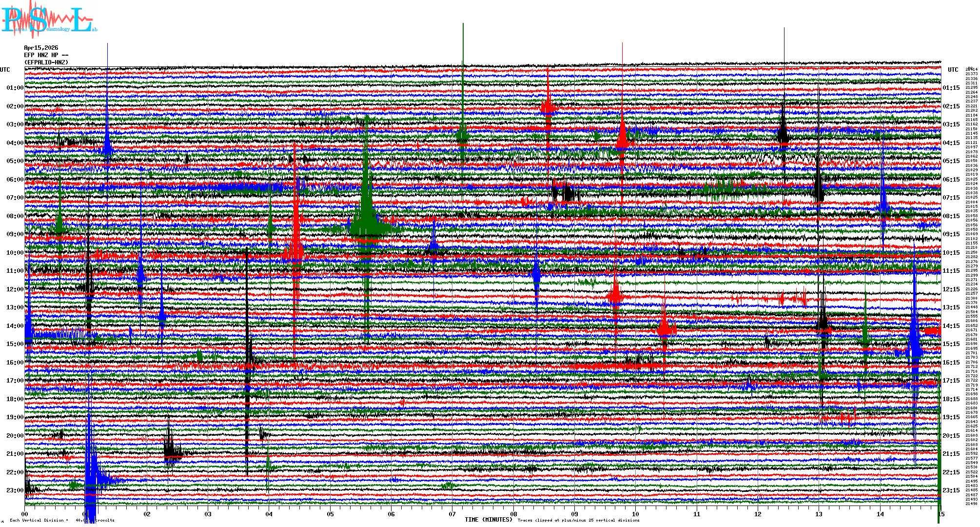The height and width of the screenshot is (527, 980).
Task: Click the 07 minute tick on bottom axis
Action: click(452, 514)
